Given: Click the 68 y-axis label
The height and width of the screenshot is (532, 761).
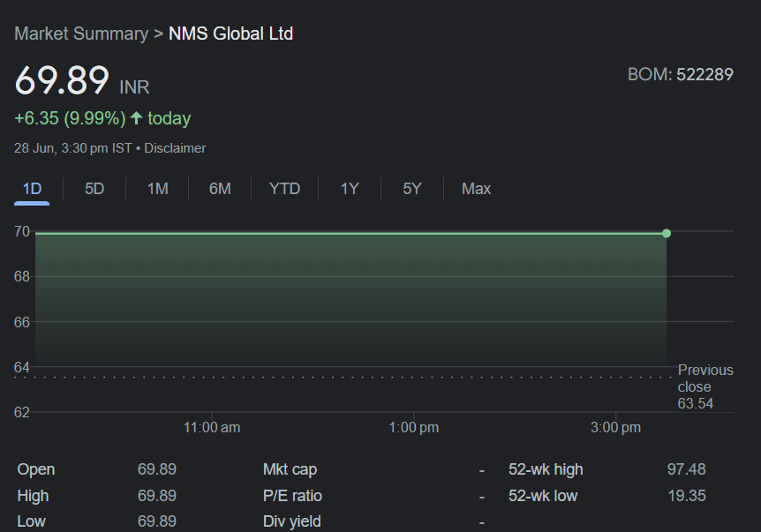Looking at the screenshot, I should point(22,276).
